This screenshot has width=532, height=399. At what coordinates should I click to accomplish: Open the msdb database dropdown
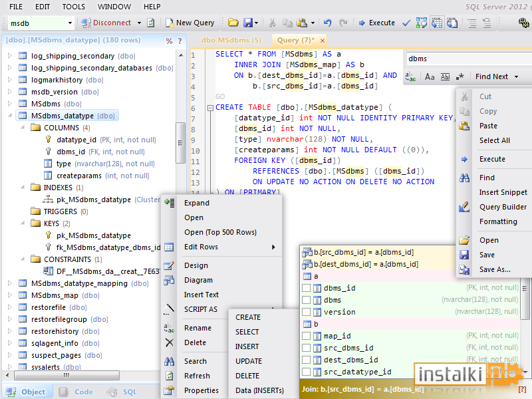point(70,23)
